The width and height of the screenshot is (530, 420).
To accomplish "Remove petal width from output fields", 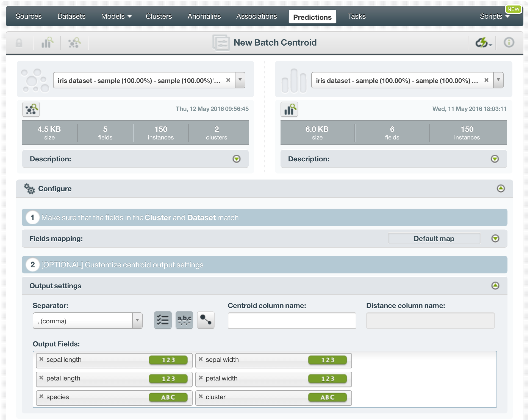I will point(201,378).
